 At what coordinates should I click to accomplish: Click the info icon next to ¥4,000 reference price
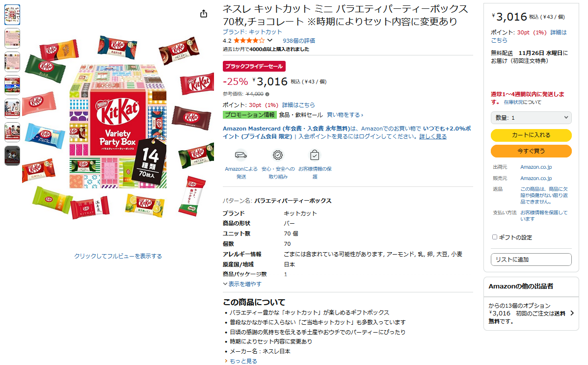267,94
